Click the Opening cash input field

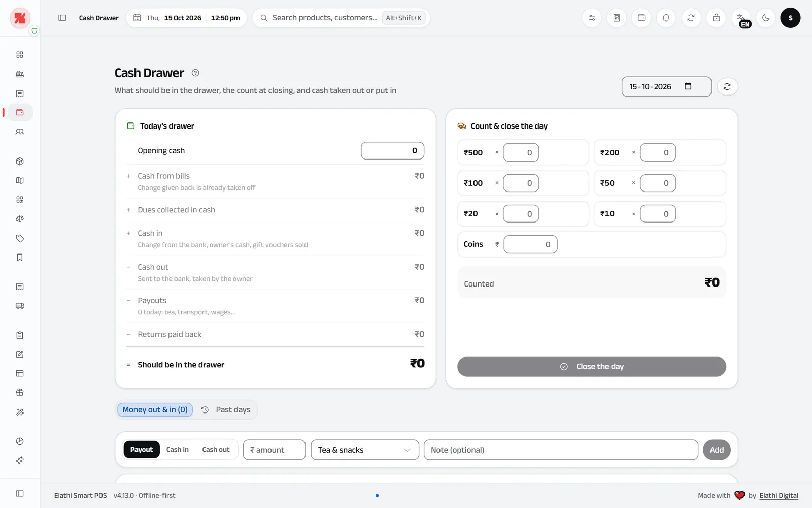coord(393,151)
